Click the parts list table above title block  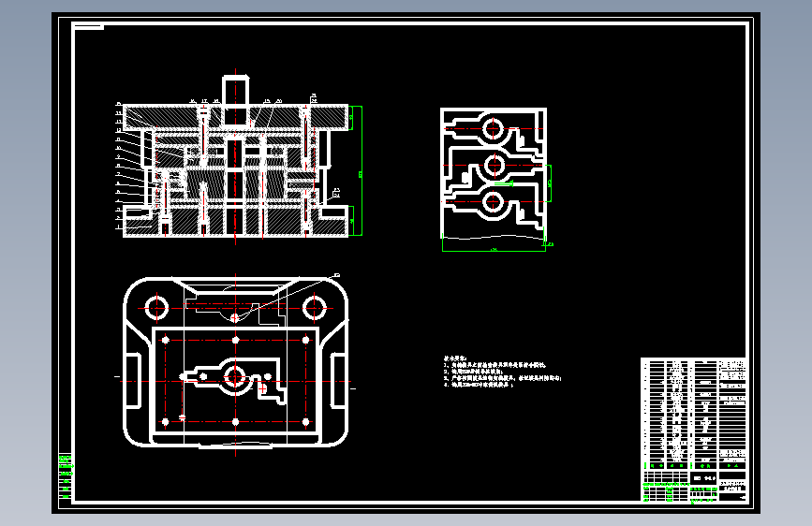pyautogui.click(x=693, y=414)
